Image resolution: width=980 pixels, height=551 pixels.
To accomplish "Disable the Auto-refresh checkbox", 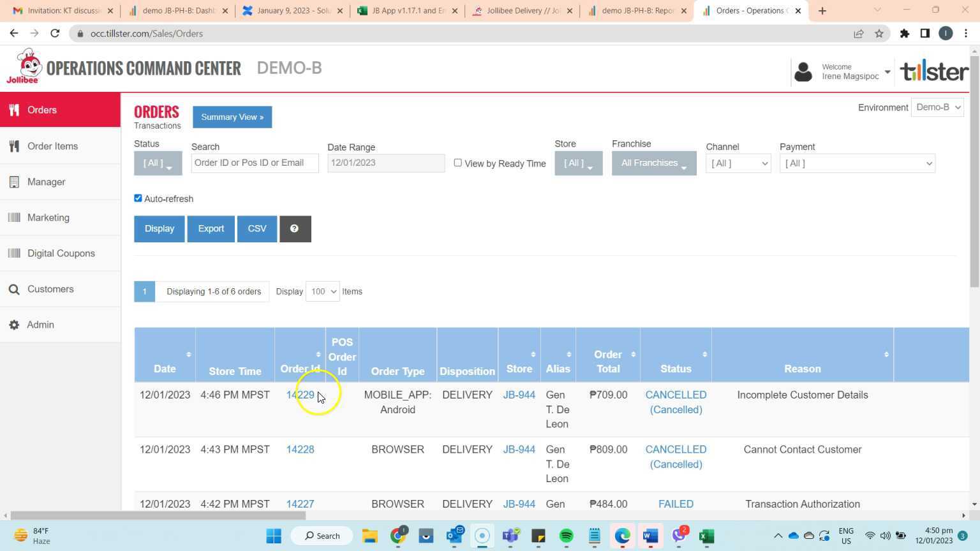I will pos(138,198).
